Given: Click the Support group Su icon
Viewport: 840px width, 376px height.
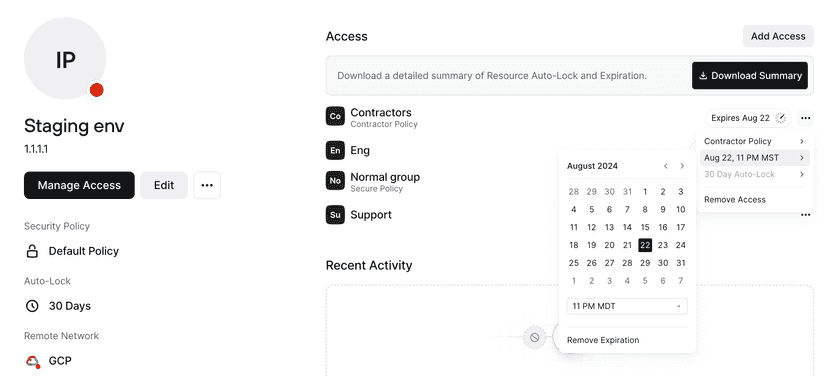Looking at the screenshot, I should point(335,215).
